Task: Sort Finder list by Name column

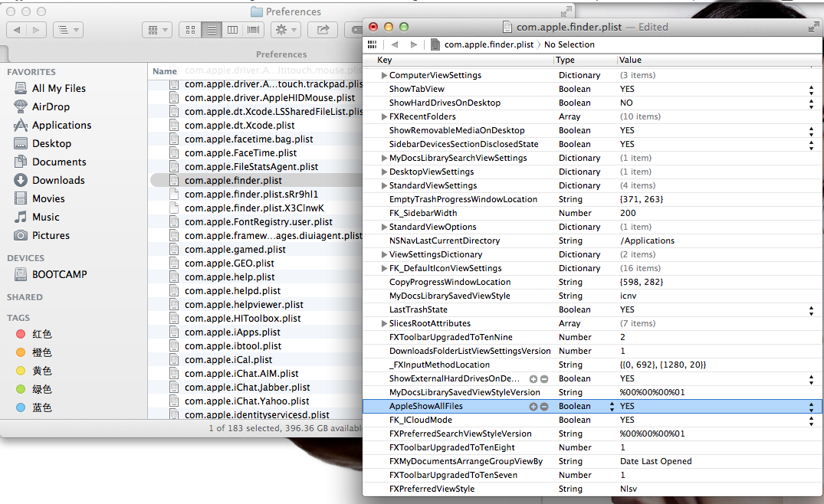Action: click(x=165, y=71)
